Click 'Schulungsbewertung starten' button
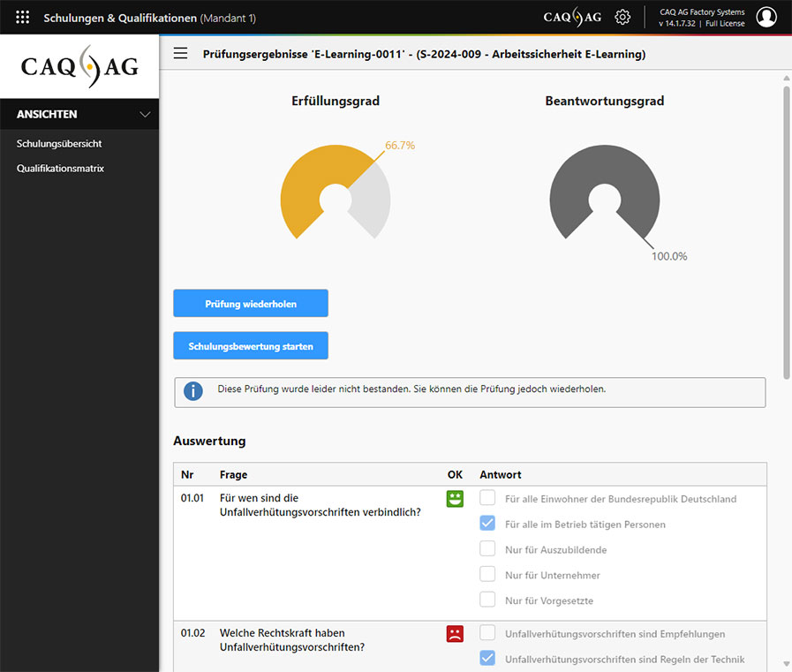The image size is (792, 672). pyautogui.click(x=251, y=346)
